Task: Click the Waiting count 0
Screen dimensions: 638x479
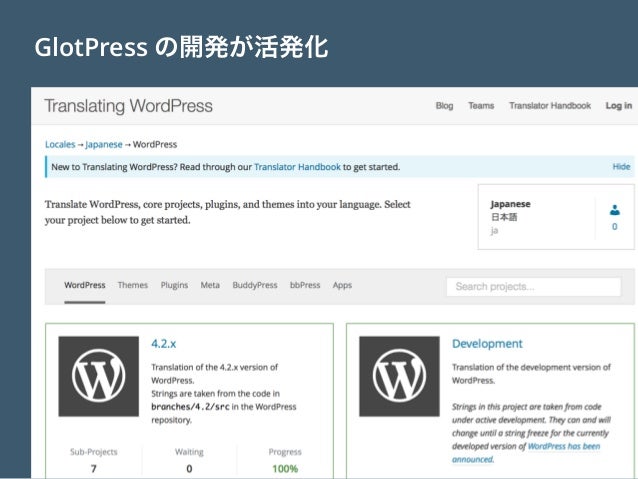Action: [x=189, y=469]
